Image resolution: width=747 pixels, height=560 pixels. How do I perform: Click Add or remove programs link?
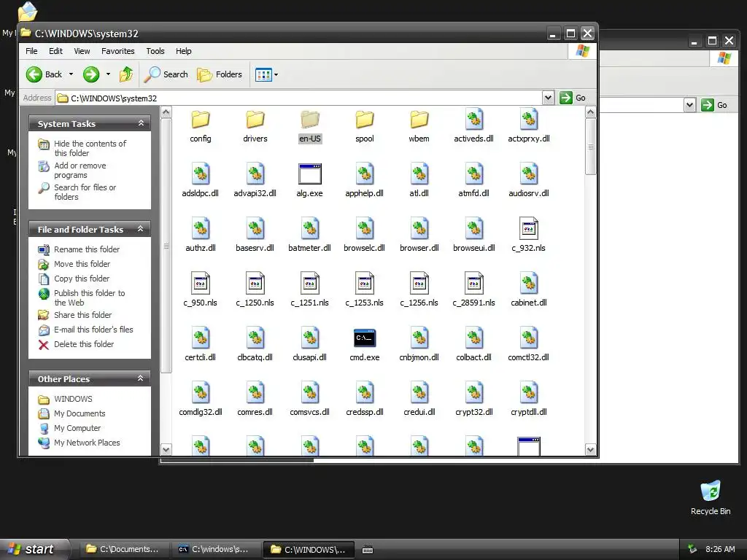click(x=80, y=170)
